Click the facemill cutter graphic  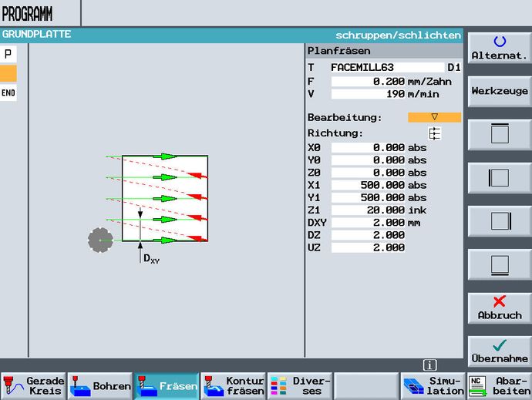[x=100, y=240]
